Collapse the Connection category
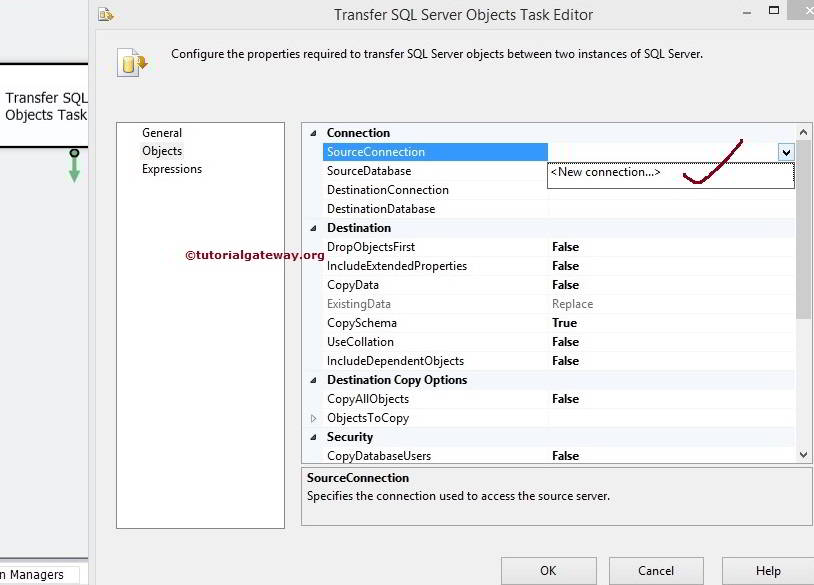Viewport: 814px width, 585px height. pos(313,133)
